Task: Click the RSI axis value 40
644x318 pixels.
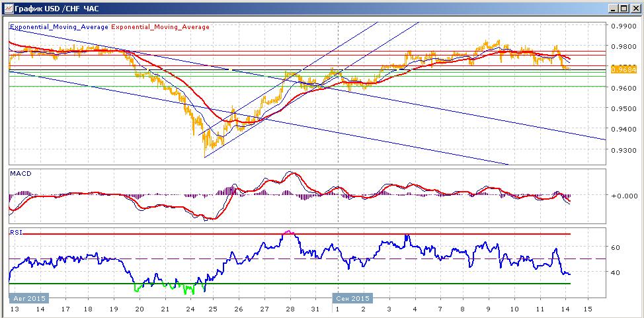Action: coord(616,272)
